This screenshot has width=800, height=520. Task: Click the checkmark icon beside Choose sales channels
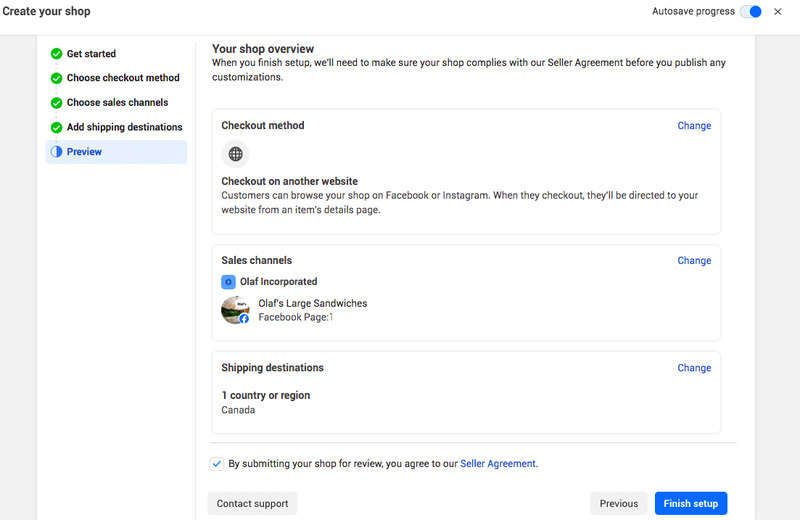56,103
